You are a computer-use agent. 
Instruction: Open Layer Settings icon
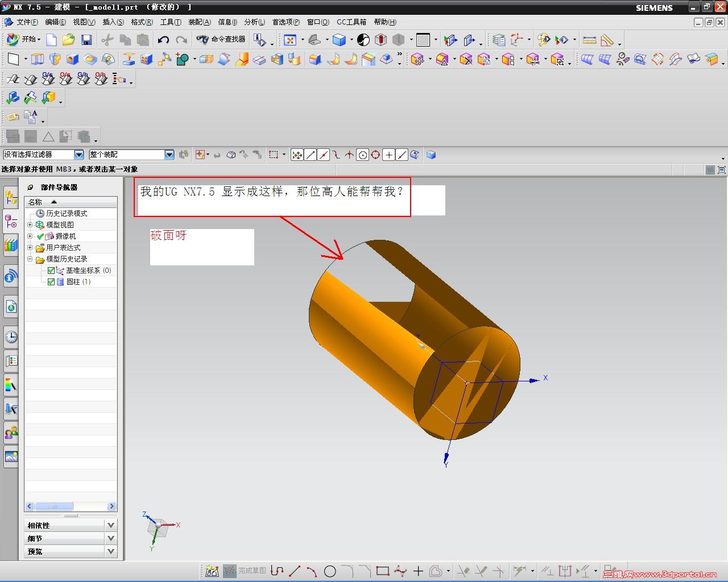[499, 40]
